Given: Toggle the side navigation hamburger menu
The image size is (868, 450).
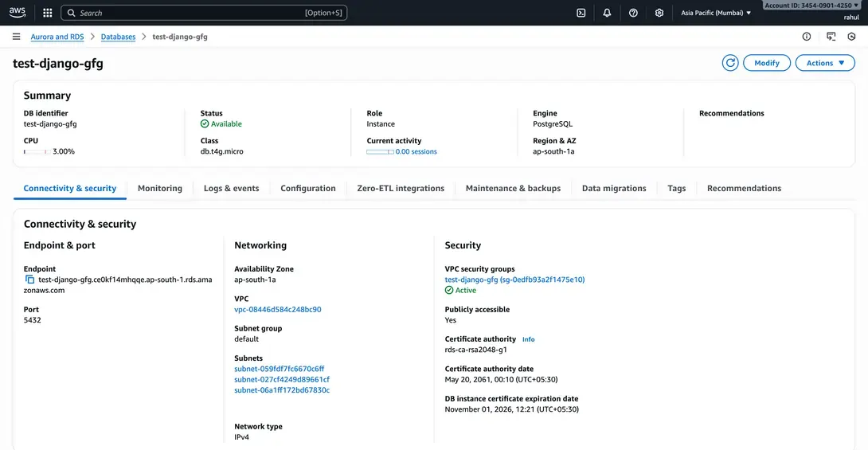Looking at the screenshot, I should 16,37.
